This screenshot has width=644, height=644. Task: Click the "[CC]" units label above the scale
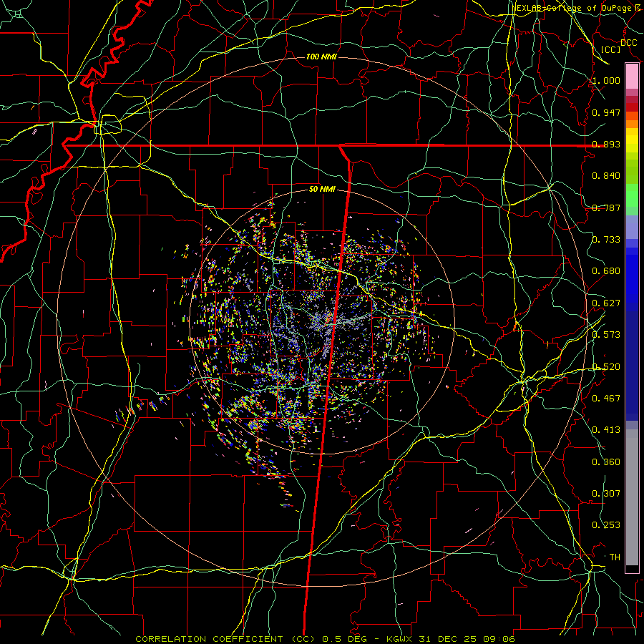(611, 49)
